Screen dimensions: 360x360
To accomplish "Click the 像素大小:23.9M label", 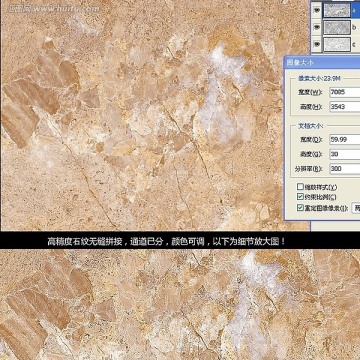I will tap(320, 79).
